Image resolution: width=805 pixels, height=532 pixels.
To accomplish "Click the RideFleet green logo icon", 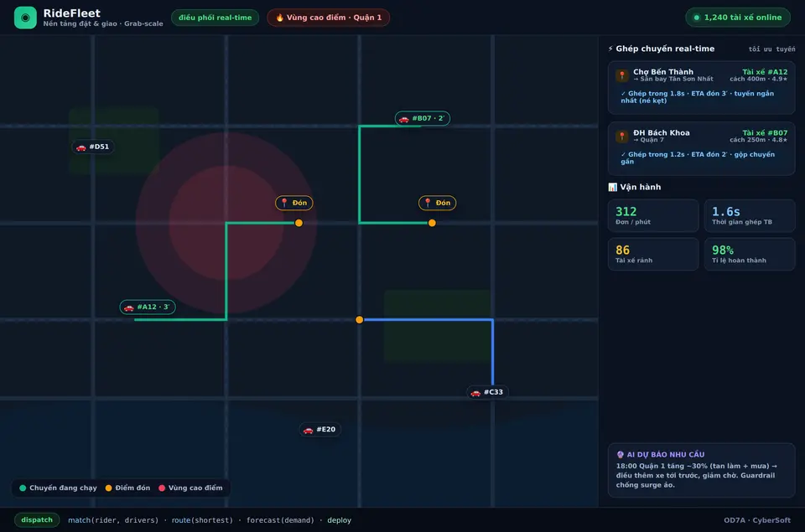I will coord(25,18).
